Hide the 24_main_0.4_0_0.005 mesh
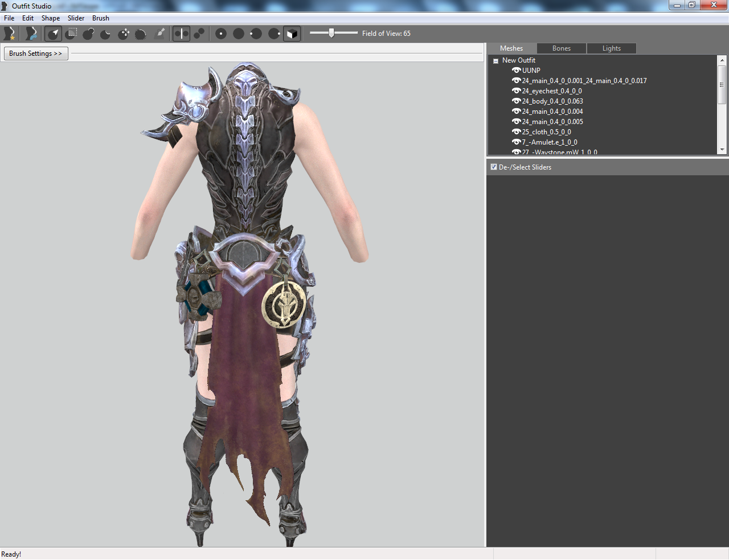Screen dimensions: 729x560 516,122
